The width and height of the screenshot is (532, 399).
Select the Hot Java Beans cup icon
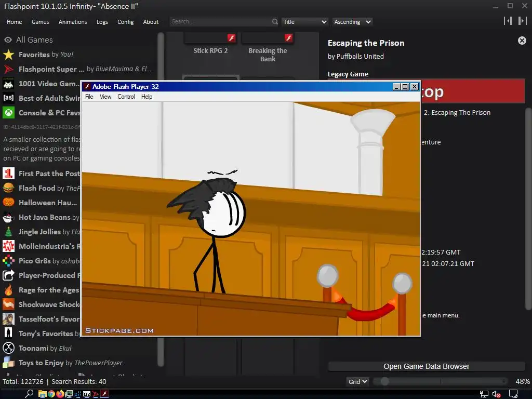8,217
